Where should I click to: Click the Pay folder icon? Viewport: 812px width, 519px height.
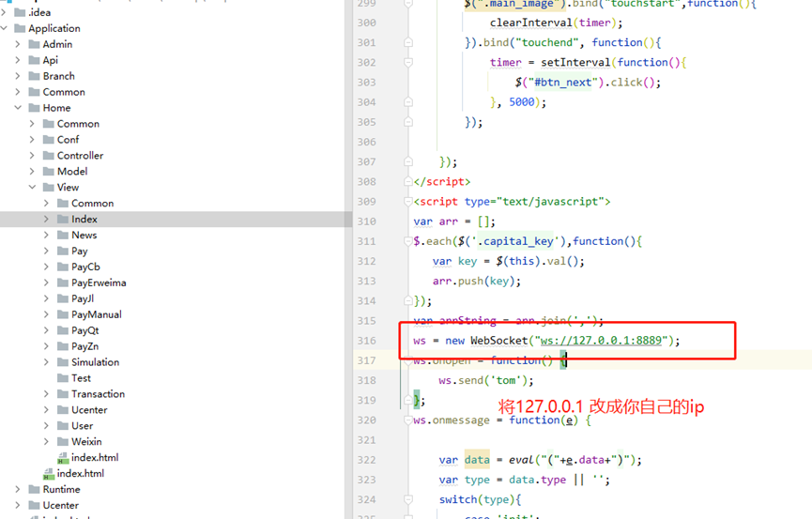click(63, 251)
